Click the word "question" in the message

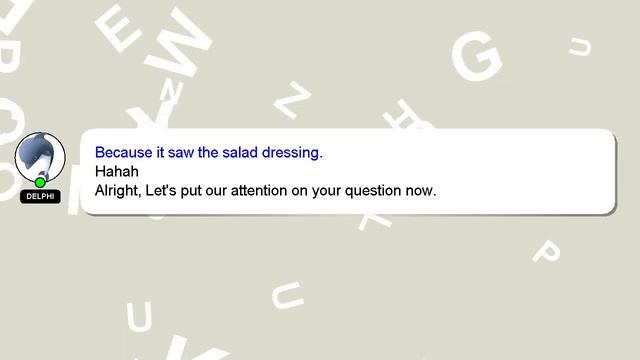click(x=373, y=191)
